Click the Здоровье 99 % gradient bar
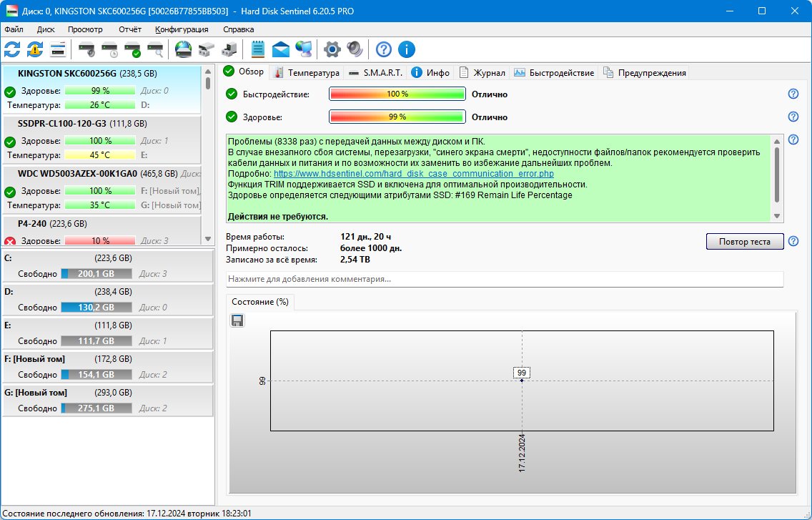This screenshot has width=812, height=520. [397, 117]
